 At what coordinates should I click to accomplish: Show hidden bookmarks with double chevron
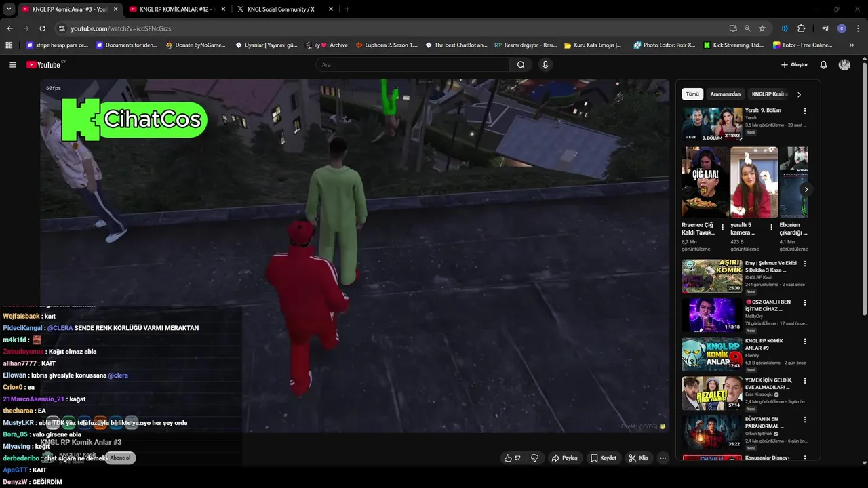pyautogui.click(x=851, y=45)
